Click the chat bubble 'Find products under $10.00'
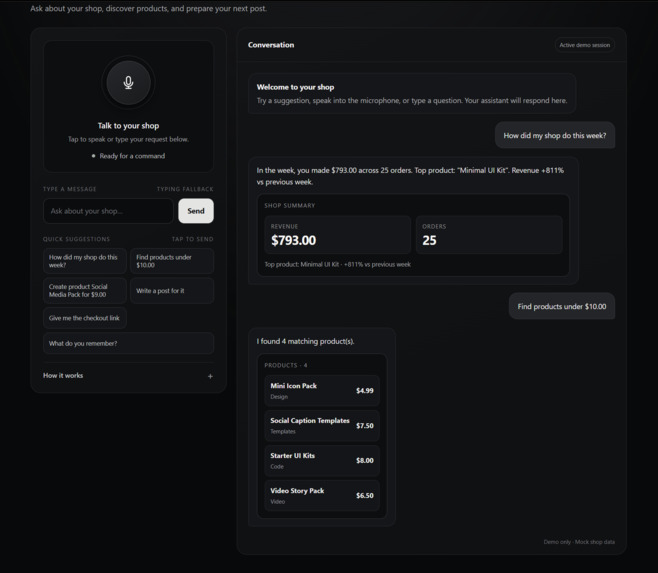 coord(562,306)
